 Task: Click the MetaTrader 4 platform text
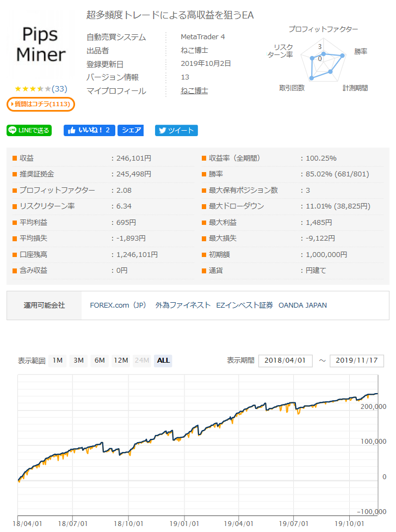(203, 36)
